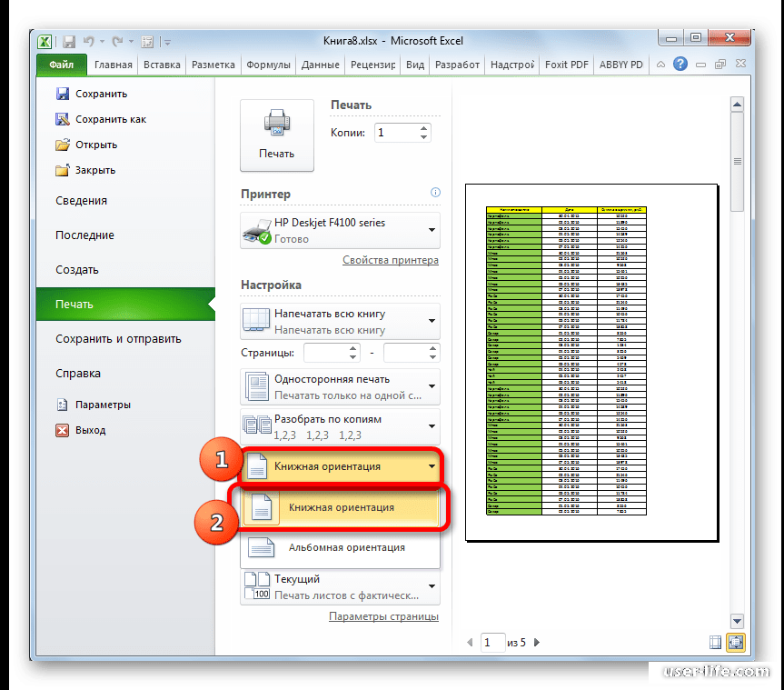Open the Вид ribbon tab
The height and width of the screenshot is (690, 784).
click(415, 65)
